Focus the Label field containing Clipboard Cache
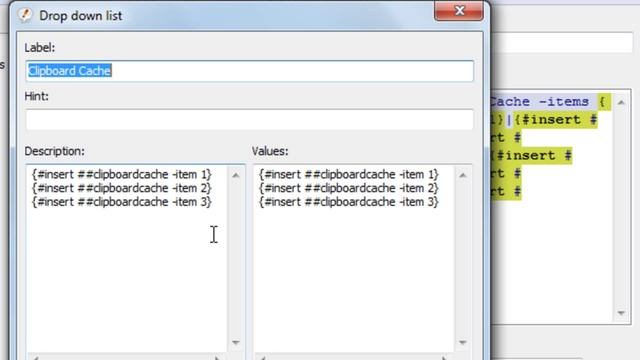The height and width of the screenshot is (360, 640). coord(249,71)
